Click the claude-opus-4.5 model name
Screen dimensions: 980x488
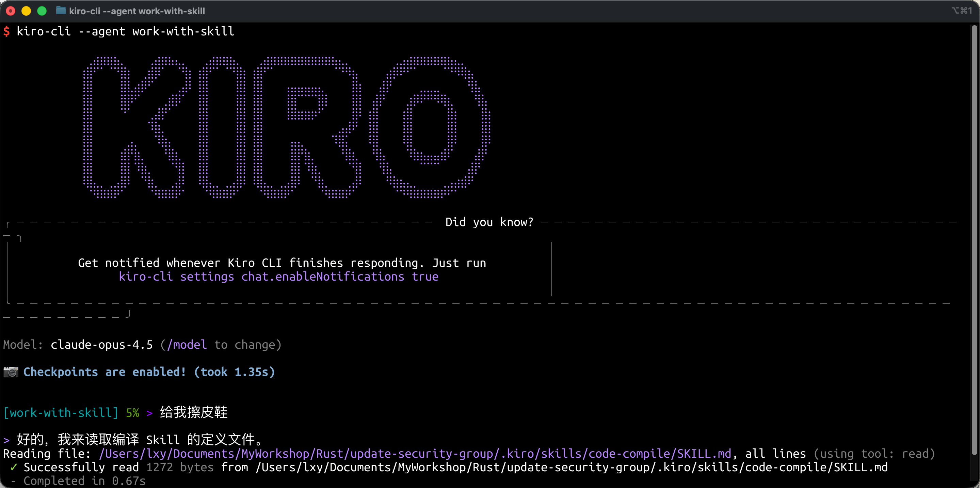tap(101, 345)
